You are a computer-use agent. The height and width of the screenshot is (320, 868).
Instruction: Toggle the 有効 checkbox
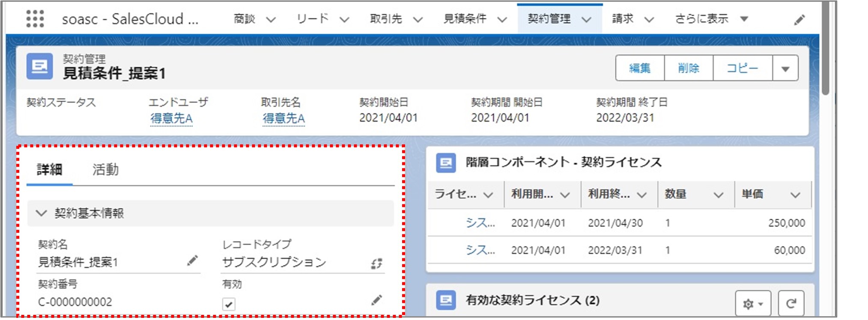click(229, 305)
